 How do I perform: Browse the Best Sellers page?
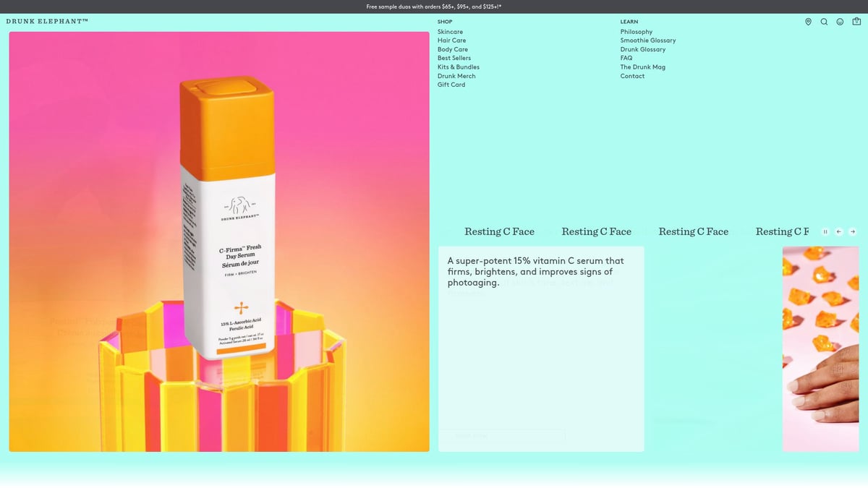(454, 58)
